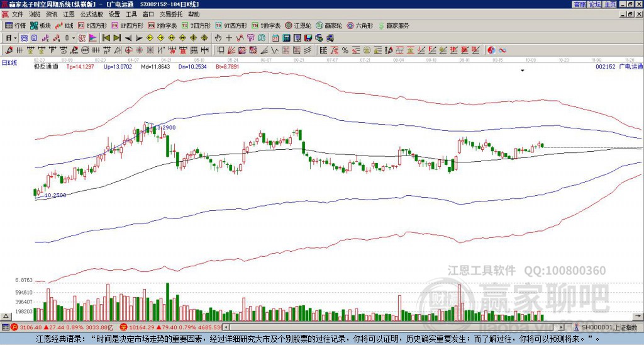644x345 pixels.
Task: Open the 行情 quotes view
Action: pos(15,25)
